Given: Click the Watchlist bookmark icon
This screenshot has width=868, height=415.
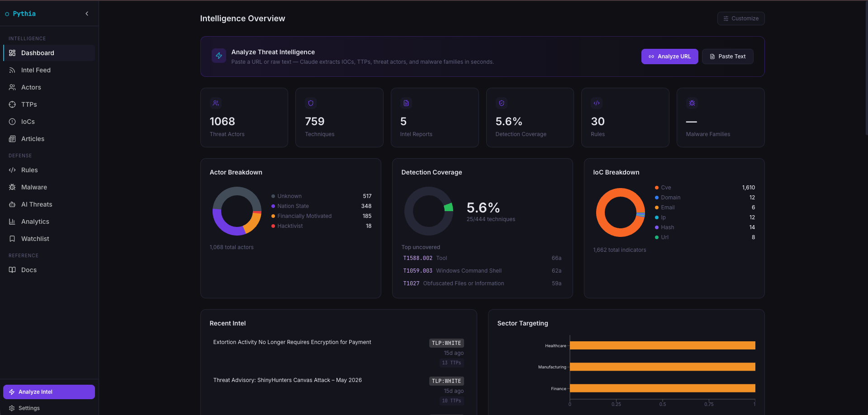Looking at the screenshot, I should tap(12, 239).
